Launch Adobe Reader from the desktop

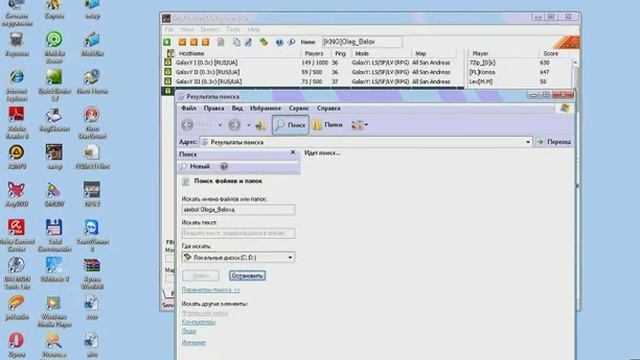pyautogui.click(x=16, y=122)
